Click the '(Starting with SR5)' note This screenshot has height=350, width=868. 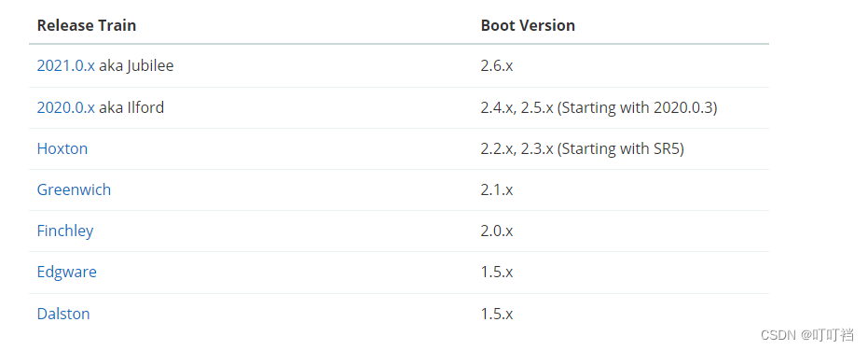coord(621,148)
